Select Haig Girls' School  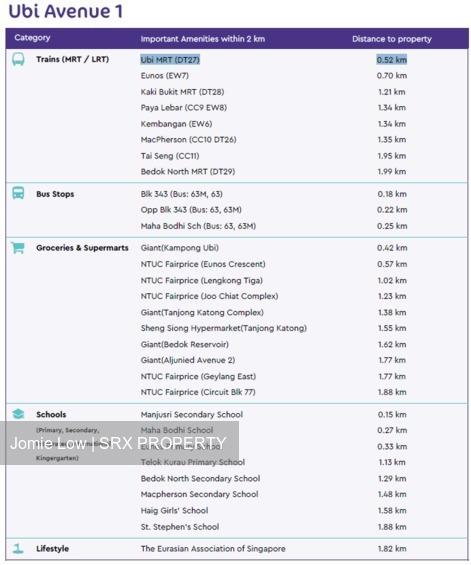[174, 511]
